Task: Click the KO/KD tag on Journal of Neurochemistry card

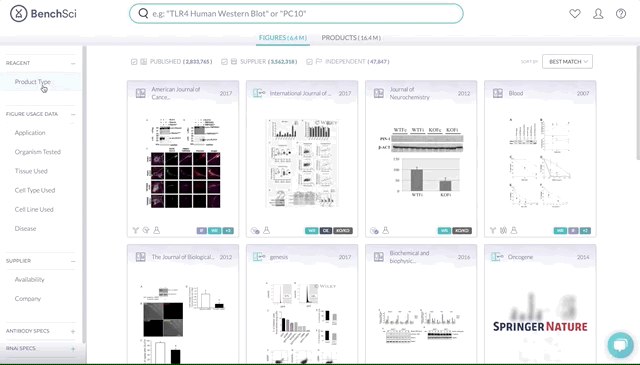Action: [462, 231]
